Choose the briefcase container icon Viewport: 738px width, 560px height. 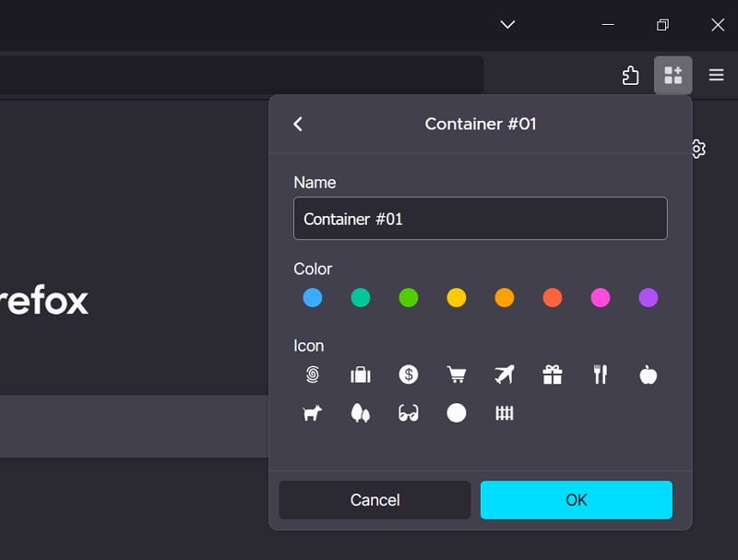click(x=361, y=375)
